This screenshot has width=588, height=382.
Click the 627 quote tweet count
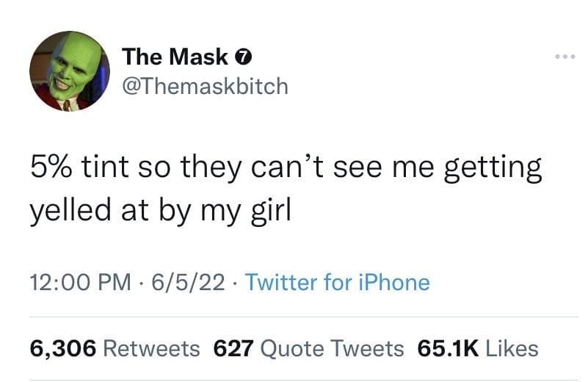point(233,347)
